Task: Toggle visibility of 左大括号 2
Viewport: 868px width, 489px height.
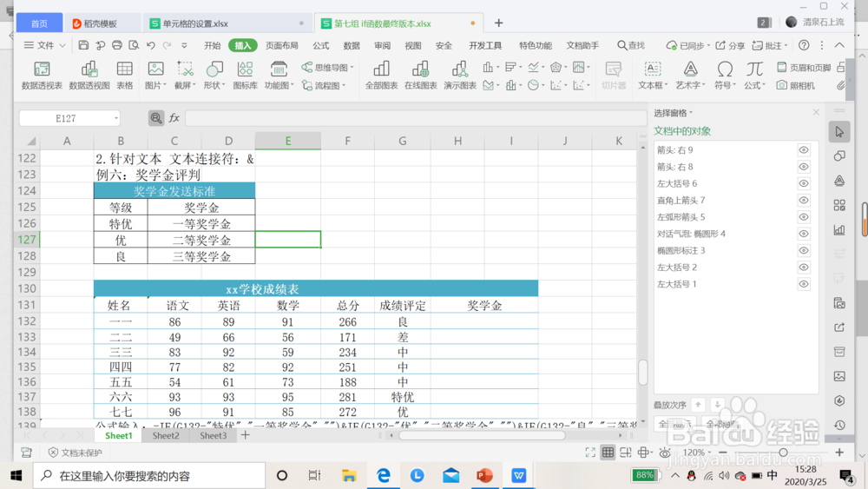Action: pyautogui.click(x=803, y=267)
